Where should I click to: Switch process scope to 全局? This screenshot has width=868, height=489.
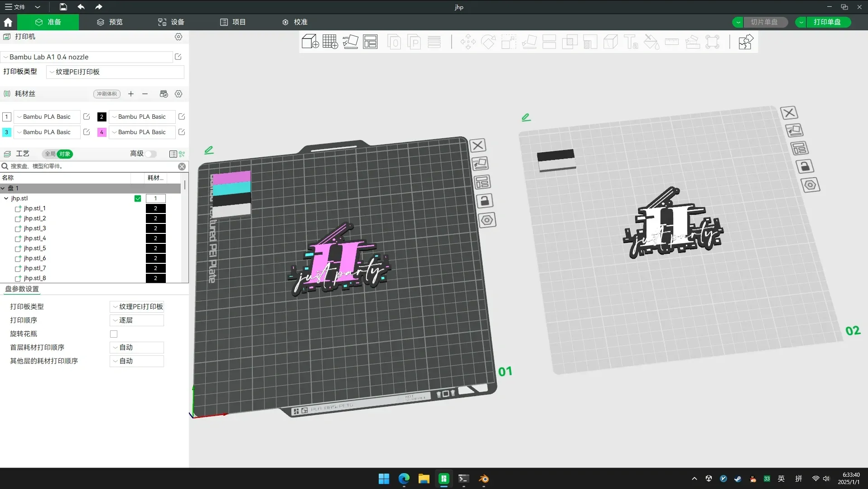[x=50, y=154]
